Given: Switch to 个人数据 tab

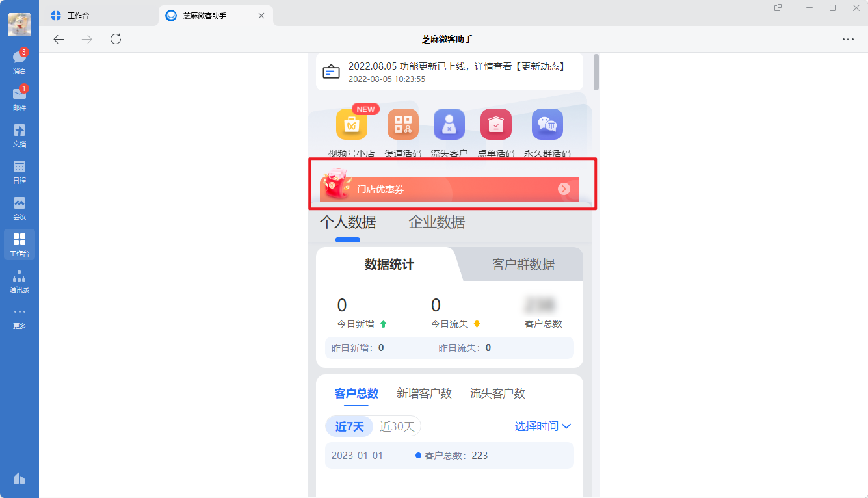Looking at the screenshot, I should point(348,222).
